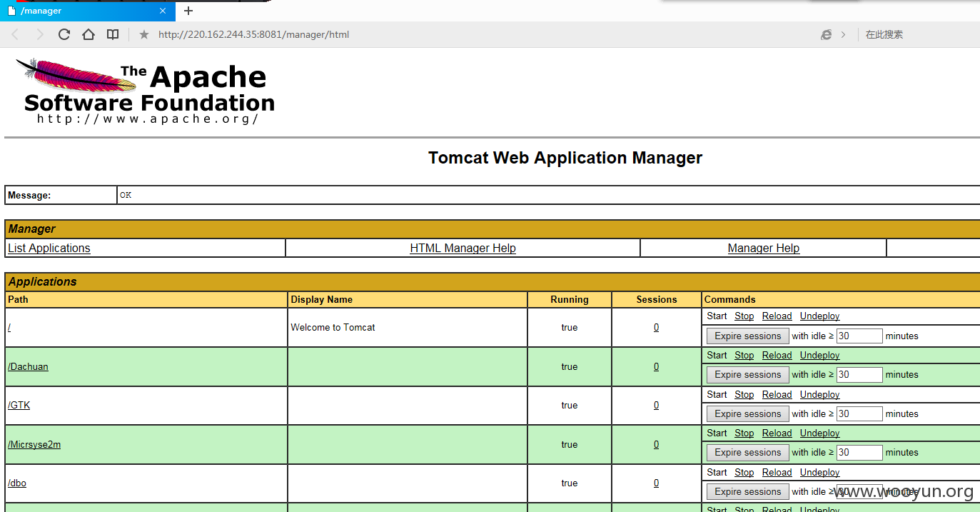Click the favorites star icon
Screen dimensions: 980x512
point(143,34)
